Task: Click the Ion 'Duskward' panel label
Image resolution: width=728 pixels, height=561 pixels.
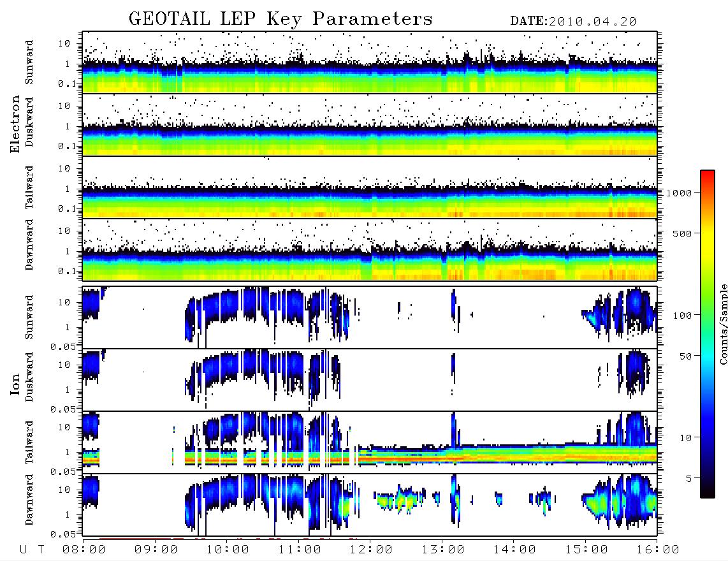Action: pyautogui.click(x=29, y=377)
